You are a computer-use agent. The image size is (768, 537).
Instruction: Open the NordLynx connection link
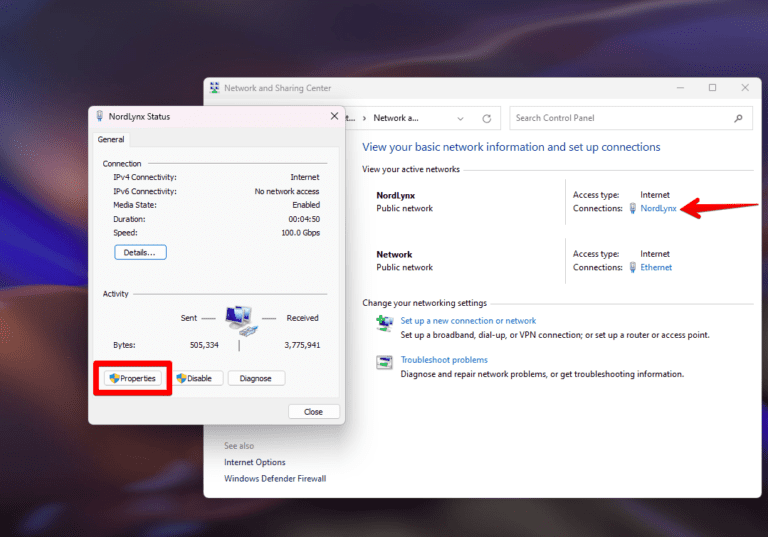click(658, 209)
